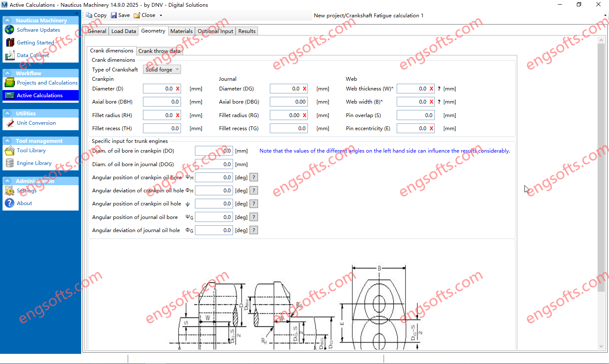Image resolution: width=609 pixels, height=364 pixels.
Task: Switch to Crank throw data tab
Action: click(159, 51)
